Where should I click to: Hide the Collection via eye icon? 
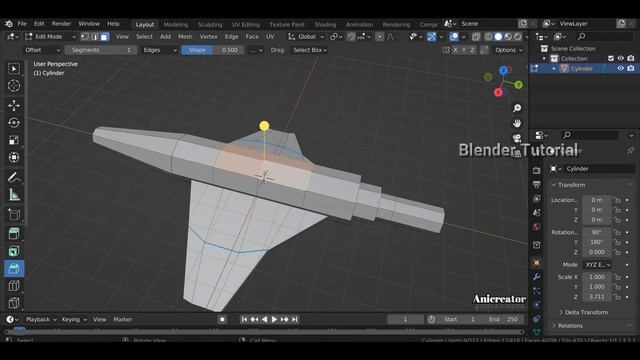click(621, 58)
